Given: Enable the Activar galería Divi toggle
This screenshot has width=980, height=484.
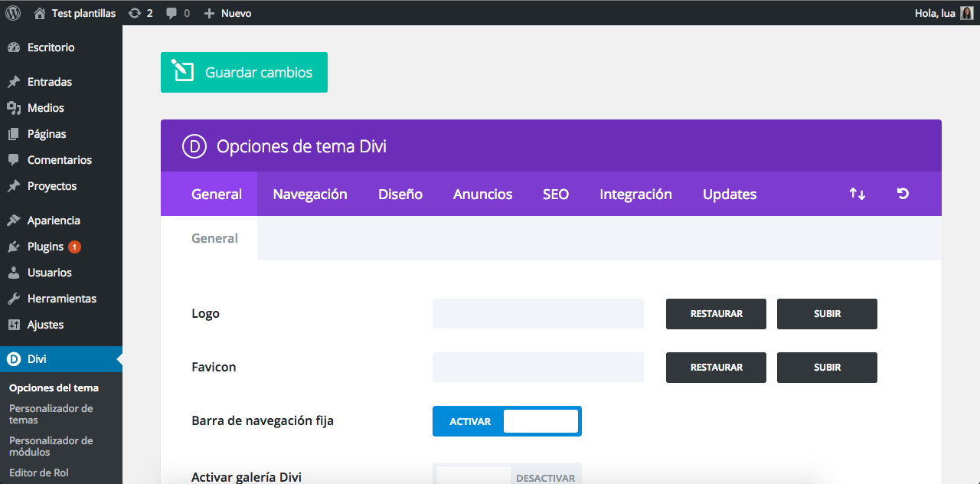Looking at the screenshot, I should [507, 475].
